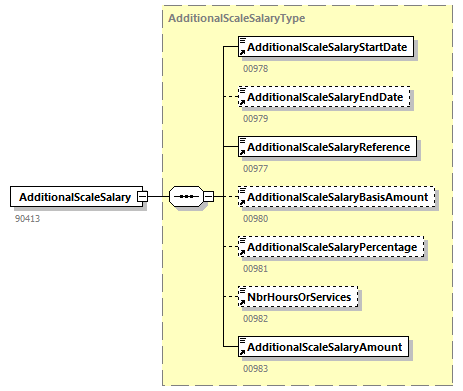Click the reference arrow icon on AdditionalScaleSalaryBasisAmount
Screen dimensions: 463x391
pyautogui.click(x=242, y=202)
